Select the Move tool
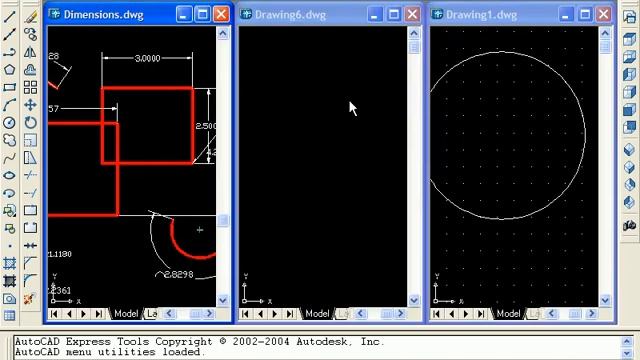640x360 pixels. (30, 105)
